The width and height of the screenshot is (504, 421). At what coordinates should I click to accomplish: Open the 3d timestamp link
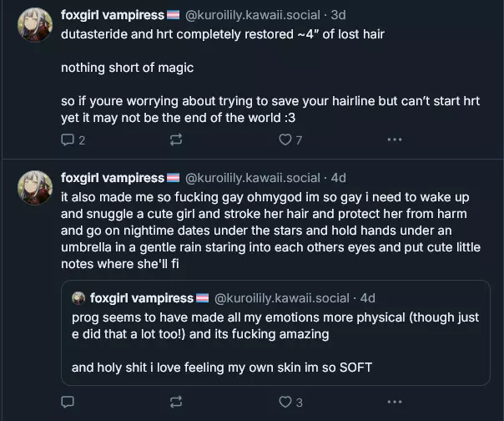tap(339, 15)
